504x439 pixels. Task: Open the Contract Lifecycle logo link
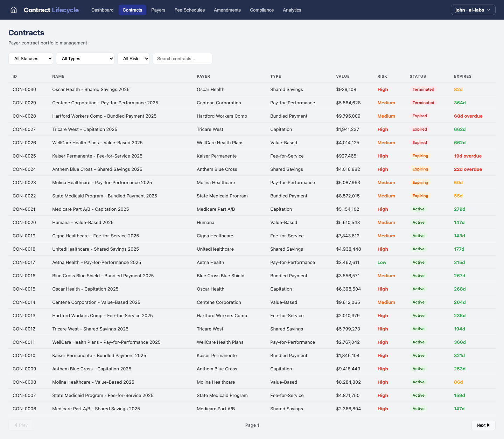coord(51,10)
